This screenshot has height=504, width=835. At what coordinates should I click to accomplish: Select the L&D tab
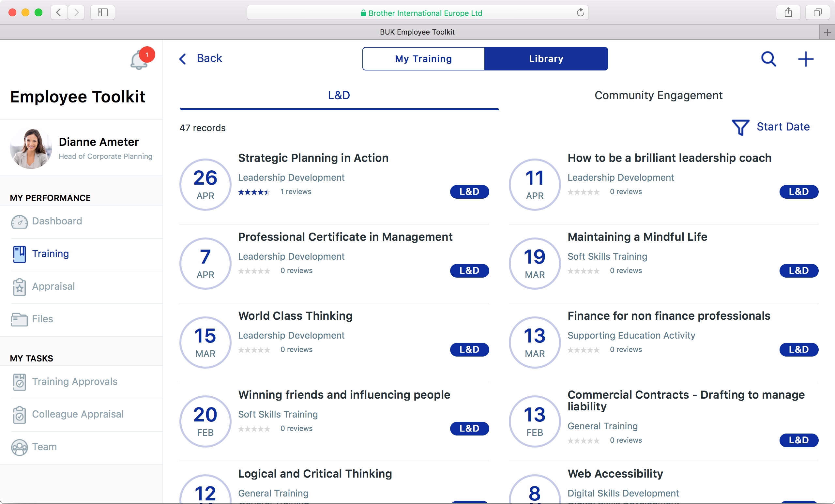tap(339, 95)
